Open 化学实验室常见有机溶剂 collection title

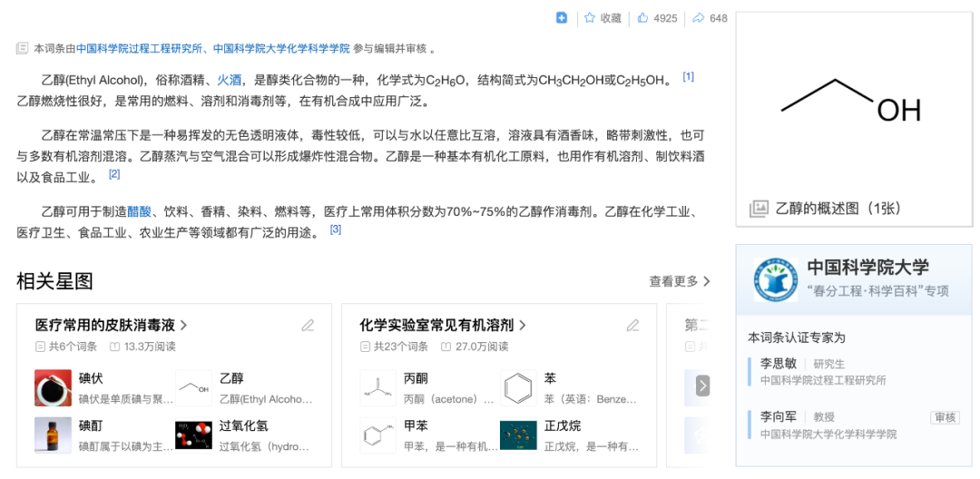pyautogui.click(x=443, y=326)
